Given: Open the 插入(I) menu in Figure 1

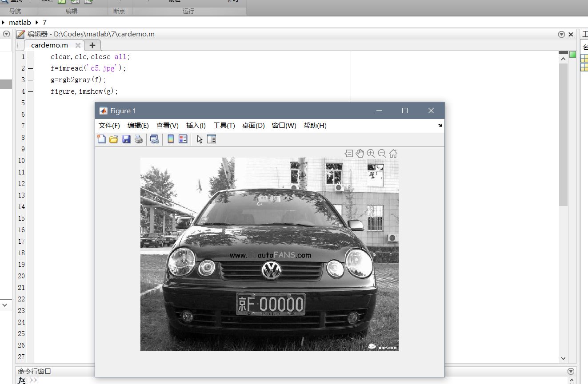Looking at the screenshot, I should tap(196, 126).
